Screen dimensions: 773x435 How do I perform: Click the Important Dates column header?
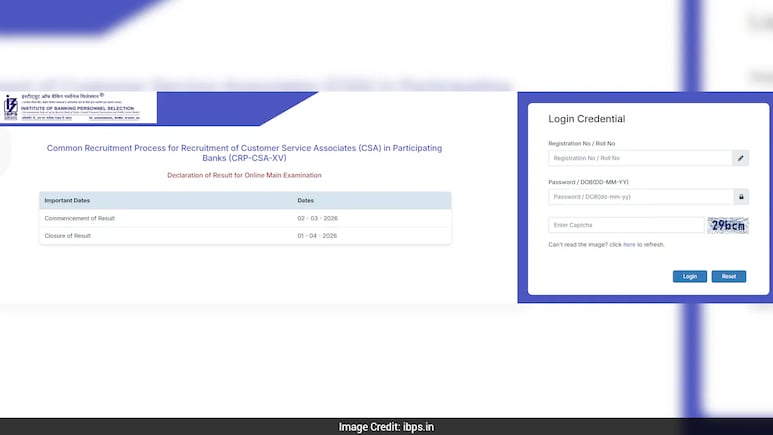pyautogui.click(x=72, y=201)
